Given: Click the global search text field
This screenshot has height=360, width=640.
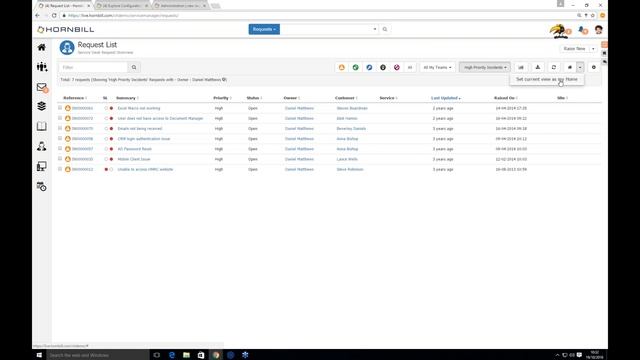Looking at the screenshot, I should pos(326,29).
